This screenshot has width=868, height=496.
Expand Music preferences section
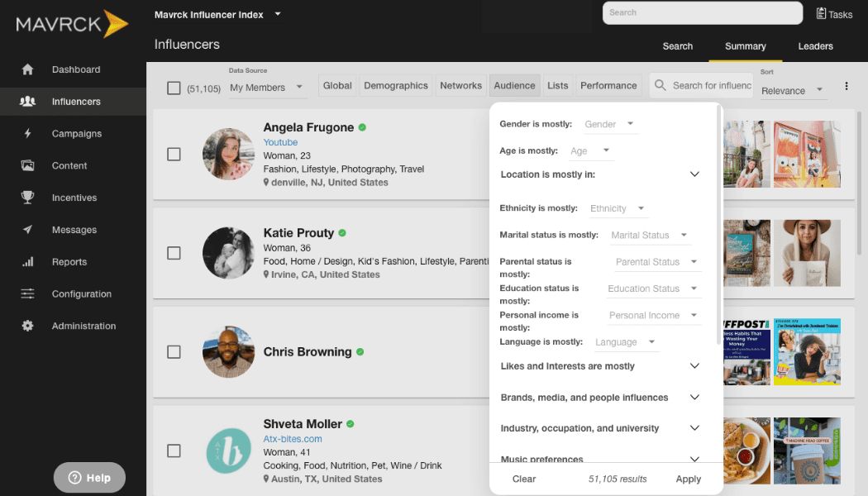click(600, 458)
